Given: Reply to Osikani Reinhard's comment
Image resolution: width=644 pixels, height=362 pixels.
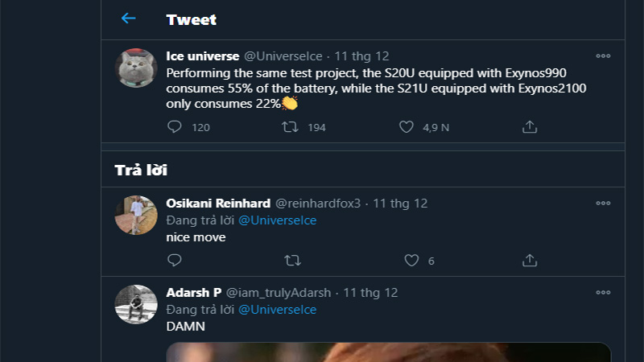Looking at the screenshot, I should click(x=175, y=261).
